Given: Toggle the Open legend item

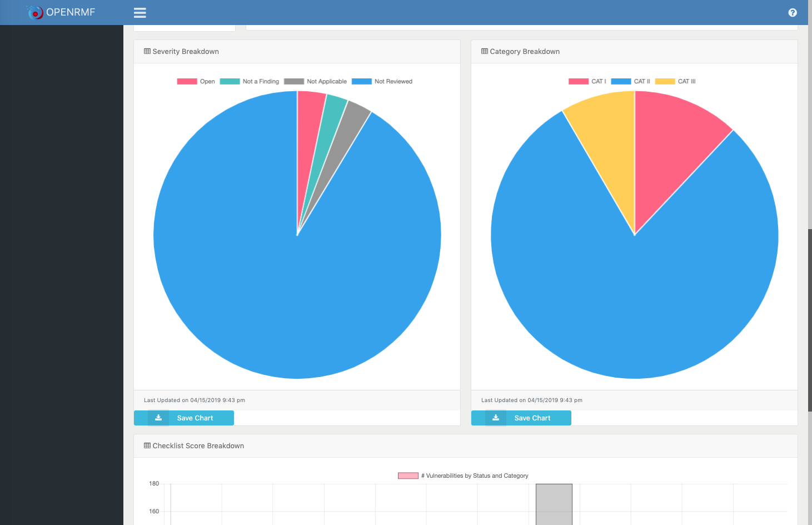Looking at the screenshot, I should [x=196, y=81].
